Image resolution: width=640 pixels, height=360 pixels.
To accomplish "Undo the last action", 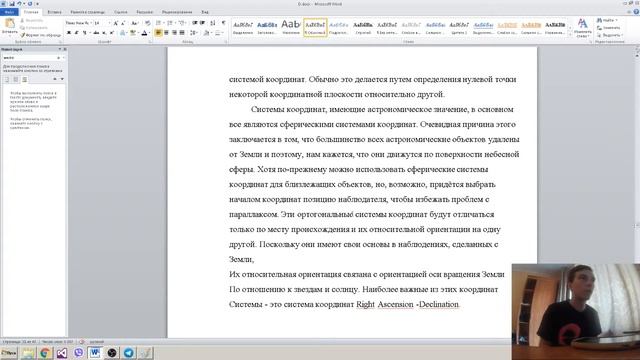I will (19, 4).
